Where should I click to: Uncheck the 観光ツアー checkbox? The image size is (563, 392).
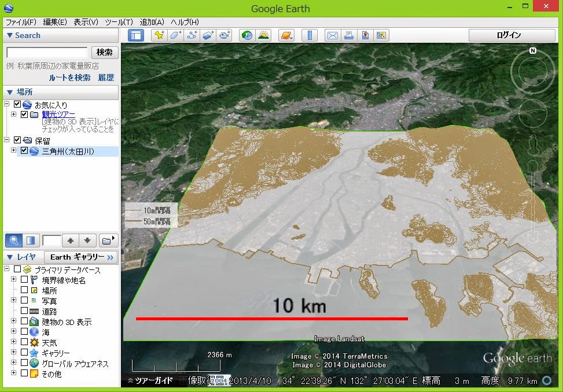[24, 114]
